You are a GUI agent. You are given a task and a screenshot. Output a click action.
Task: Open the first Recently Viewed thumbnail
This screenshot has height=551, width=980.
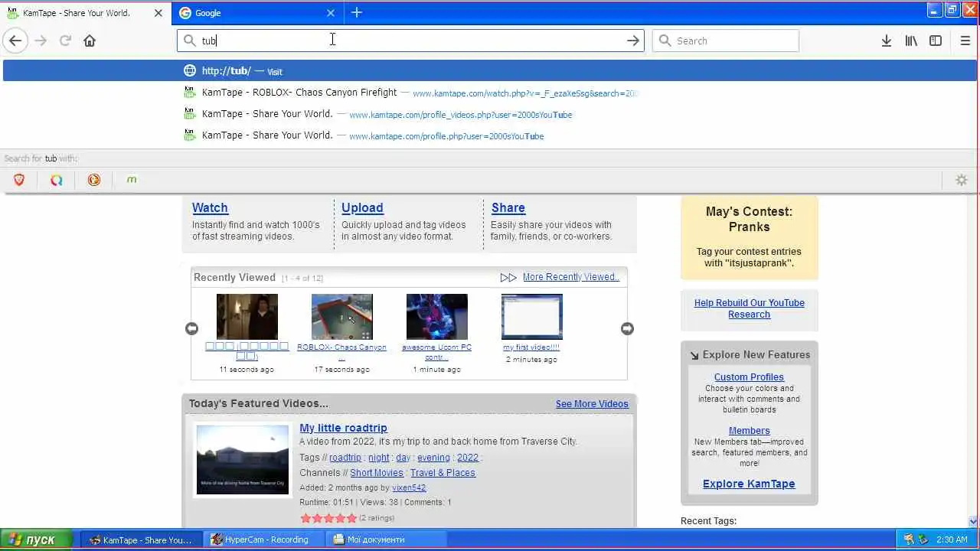point(247,317)
